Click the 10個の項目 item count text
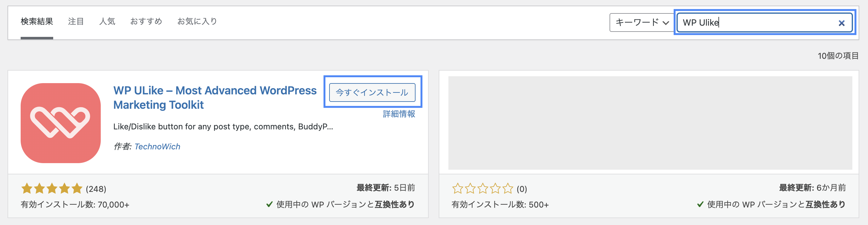The height and width of the screenshot is (225, 868). pyautogui.click(x=838, y=56)
